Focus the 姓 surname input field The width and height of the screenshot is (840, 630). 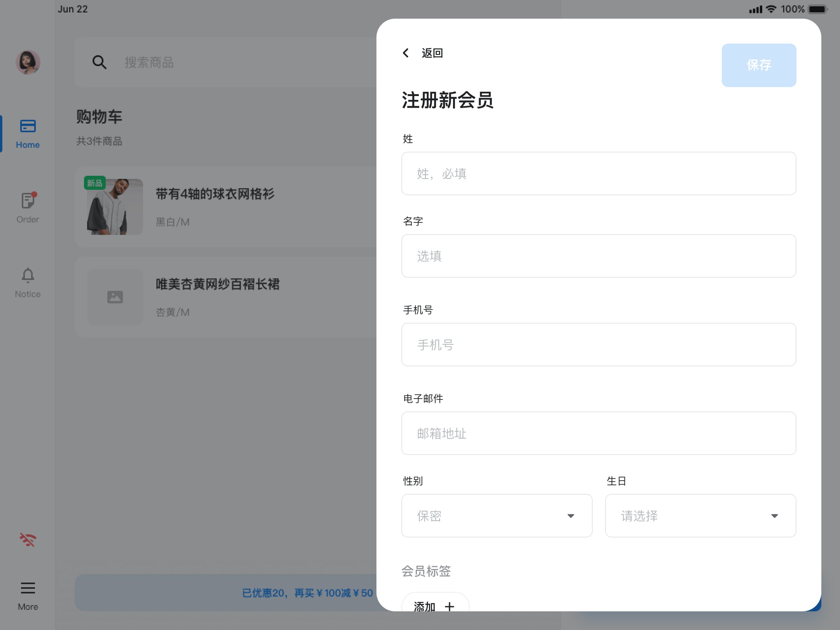[598, 173]
